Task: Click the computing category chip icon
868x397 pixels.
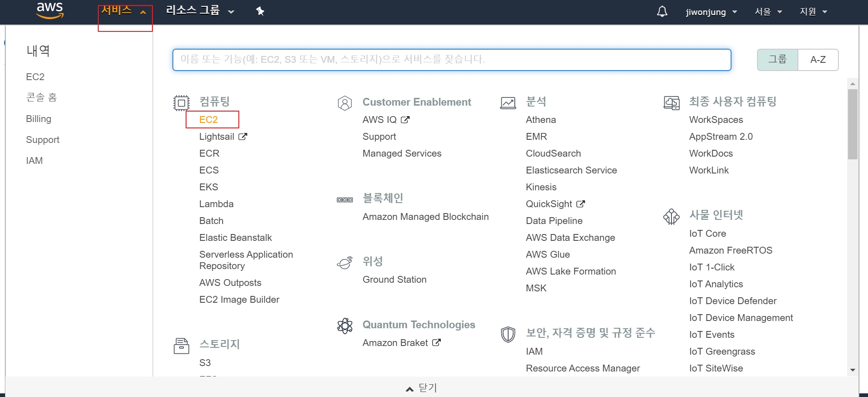Action: click(181, 103)
